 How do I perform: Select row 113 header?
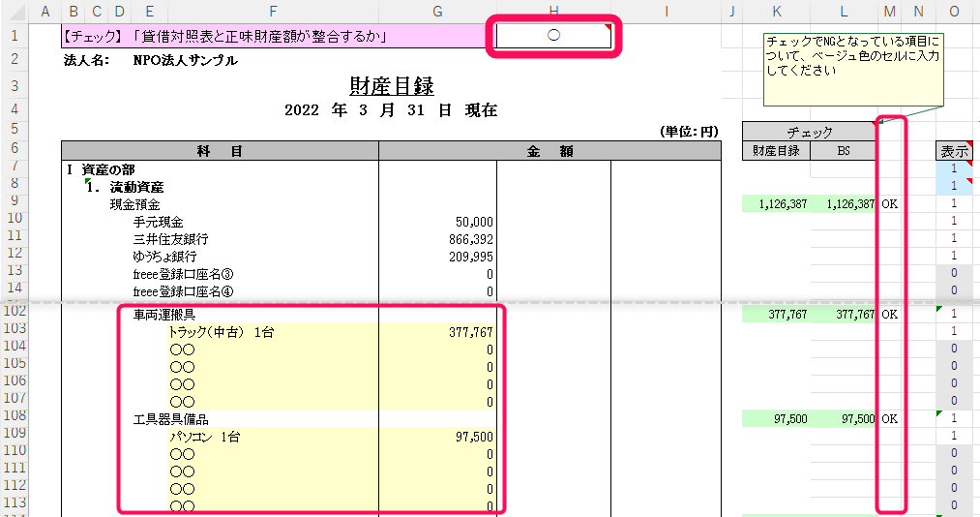pyautogui.click(x=15, y=502)
